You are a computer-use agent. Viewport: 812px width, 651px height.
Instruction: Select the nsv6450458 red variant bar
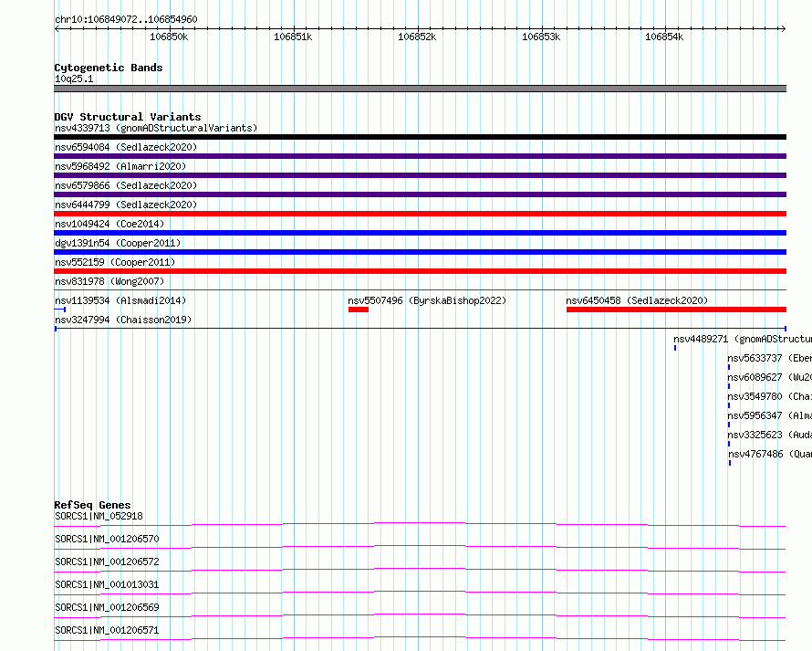coord(676,310)
